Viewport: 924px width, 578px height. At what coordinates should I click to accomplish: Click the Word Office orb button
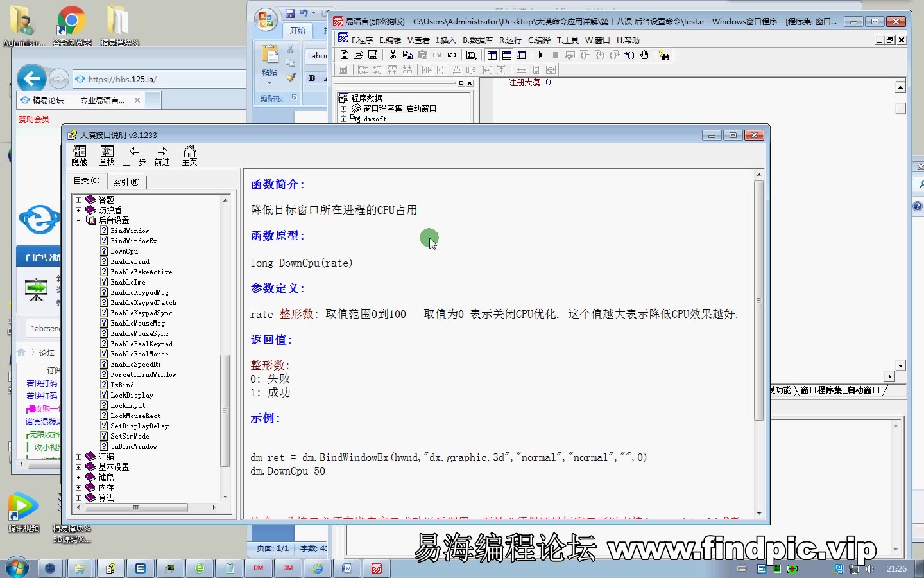point(265,20)
